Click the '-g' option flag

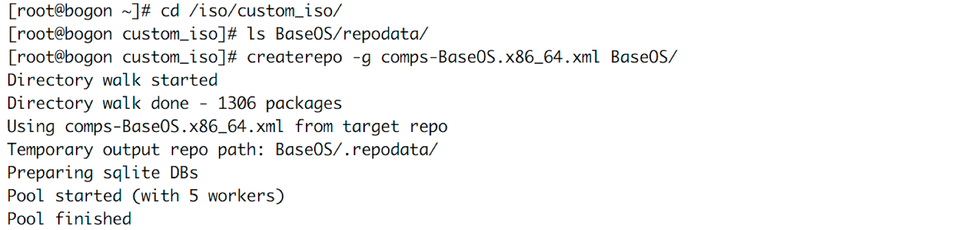coord(361,58)
